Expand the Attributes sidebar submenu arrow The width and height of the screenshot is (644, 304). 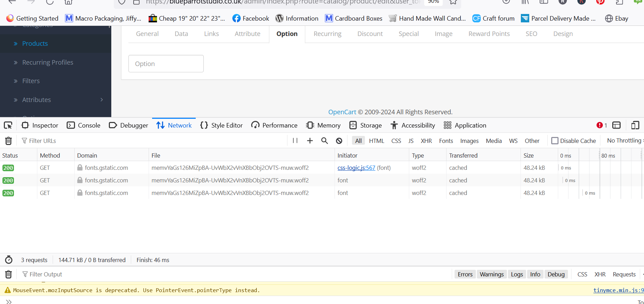102,100
